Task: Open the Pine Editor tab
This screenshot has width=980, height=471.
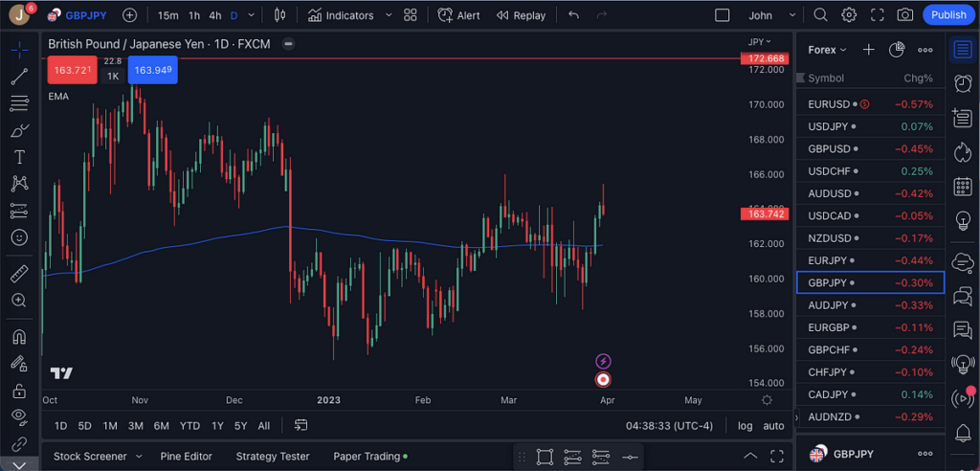Action: tap(186, 457)
